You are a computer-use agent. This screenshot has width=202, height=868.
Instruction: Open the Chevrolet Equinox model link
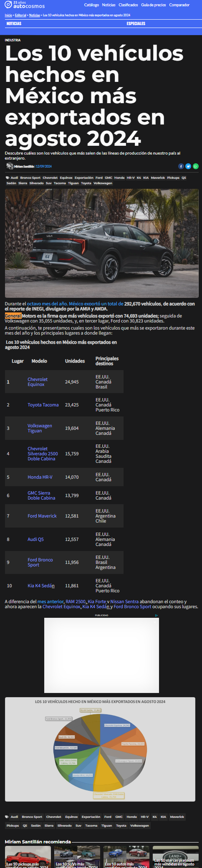click(x=38, y=382)
